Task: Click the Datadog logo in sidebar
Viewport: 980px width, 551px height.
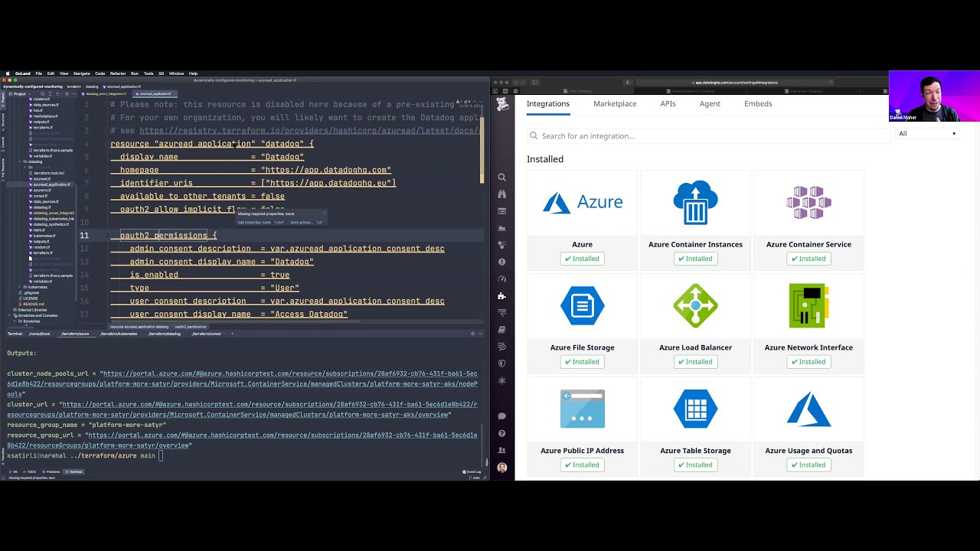Action: [x=502, y=105]
